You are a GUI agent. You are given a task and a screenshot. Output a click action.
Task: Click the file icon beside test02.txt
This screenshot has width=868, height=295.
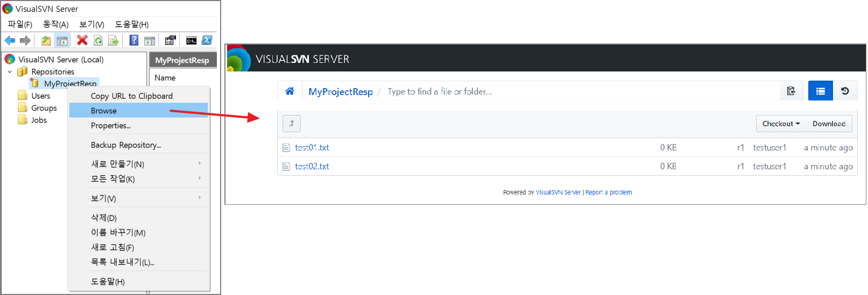286,167
